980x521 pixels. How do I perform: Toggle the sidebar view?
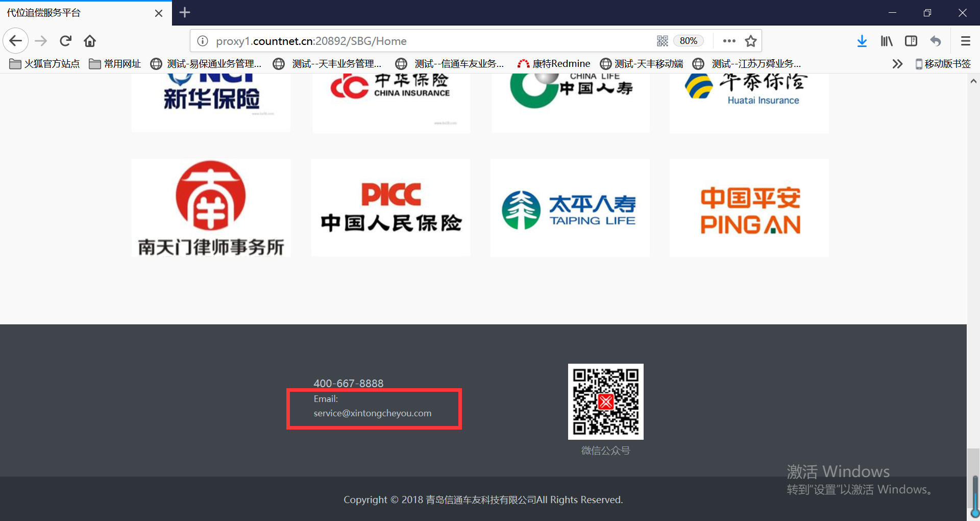(911, 41)
